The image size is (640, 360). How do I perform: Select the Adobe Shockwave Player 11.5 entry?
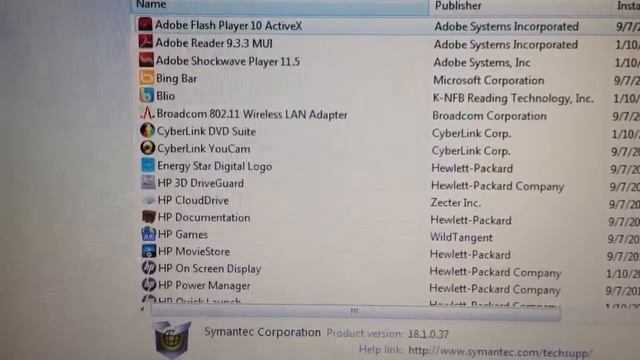click(228, 61)
